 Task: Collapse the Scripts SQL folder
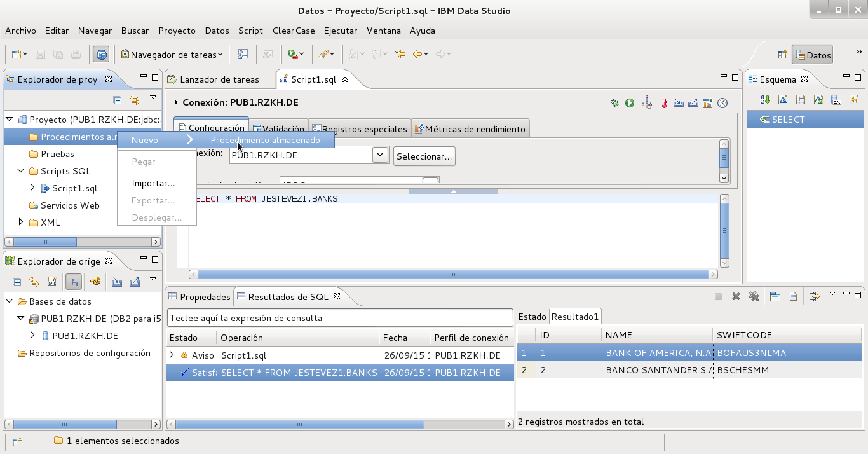click(21, 170)
